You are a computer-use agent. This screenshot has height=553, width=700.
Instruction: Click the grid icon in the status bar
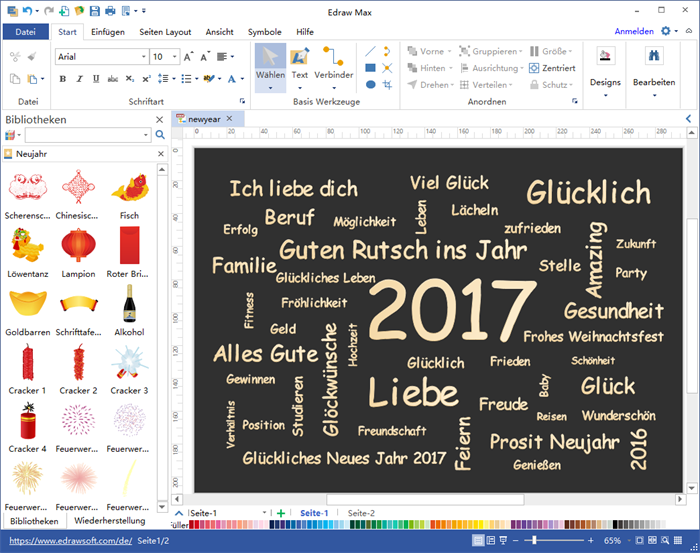678,541
